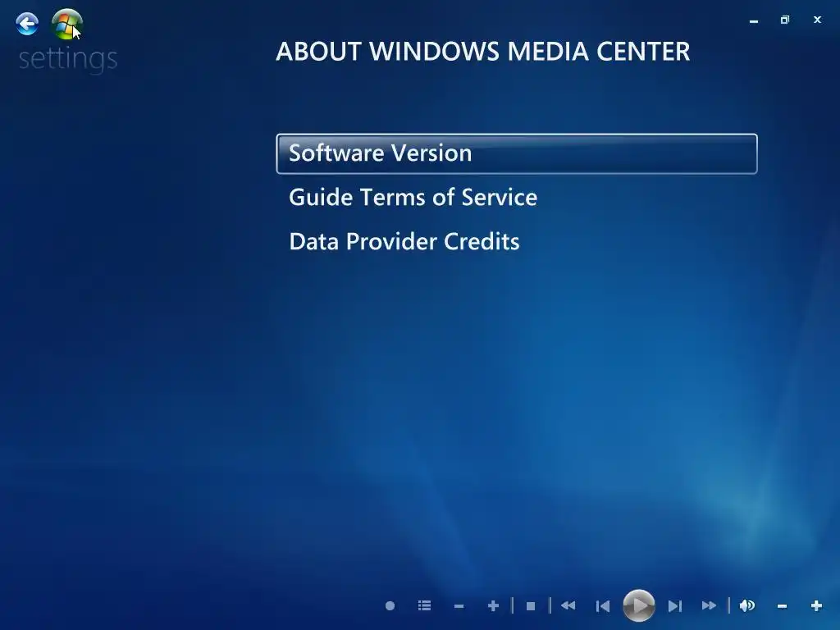The height and width of the screenshot is (630, 840).
Task: Open Data Provider Credits
Action: (404, 242)
